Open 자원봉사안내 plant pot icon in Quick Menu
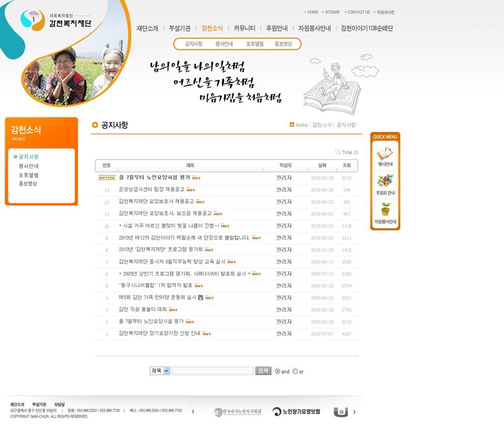The image size is (504, 427). (x=385, y=210)
